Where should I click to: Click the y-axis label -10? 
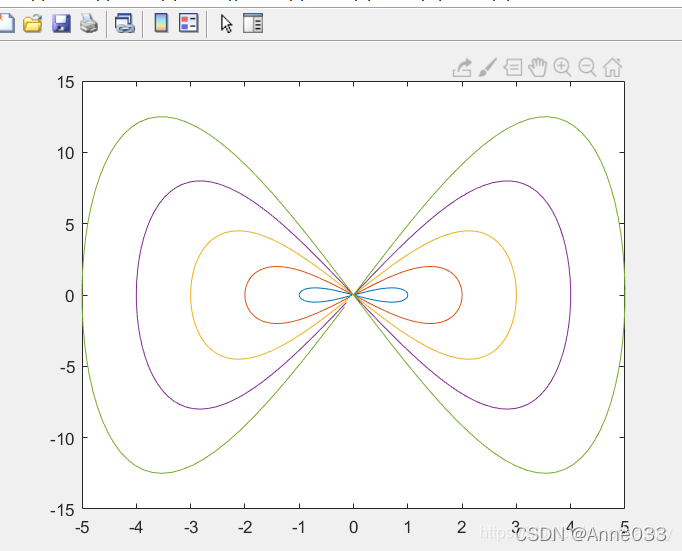(63, 439)
